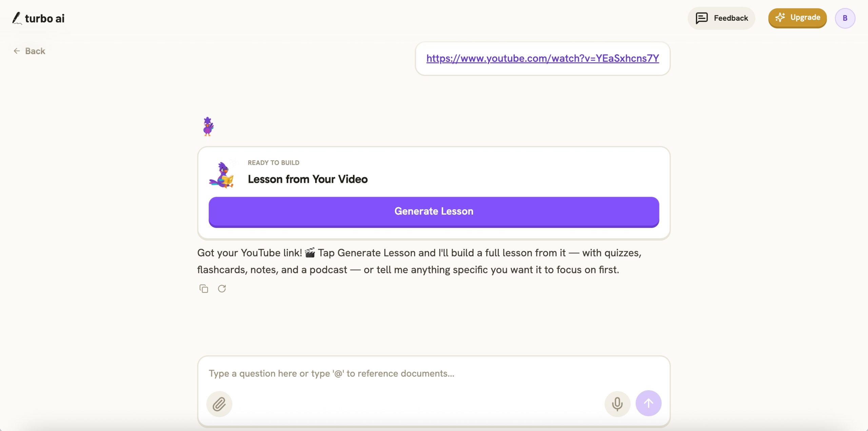Open the B profile avatar menu
868x431 pixels.
845,18
